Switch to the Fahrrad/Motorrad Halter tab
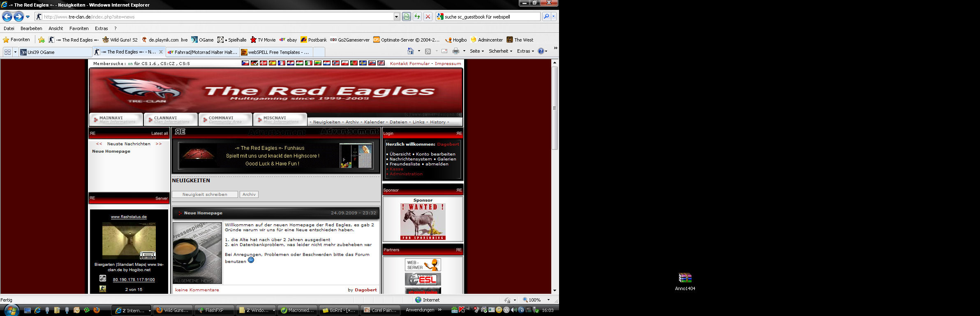 point(203,52)
